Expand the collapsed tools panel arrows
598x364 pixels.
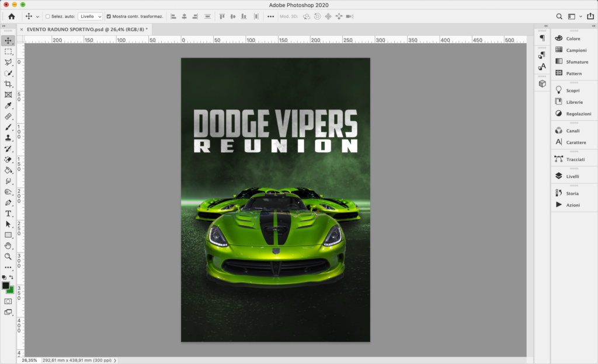[4, 26]
